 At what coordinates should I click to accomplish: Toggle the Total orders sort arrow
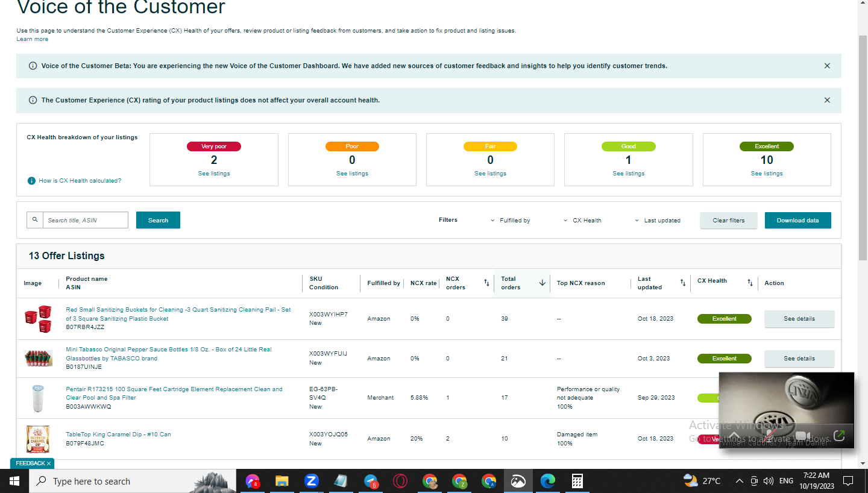coord(542,283)
